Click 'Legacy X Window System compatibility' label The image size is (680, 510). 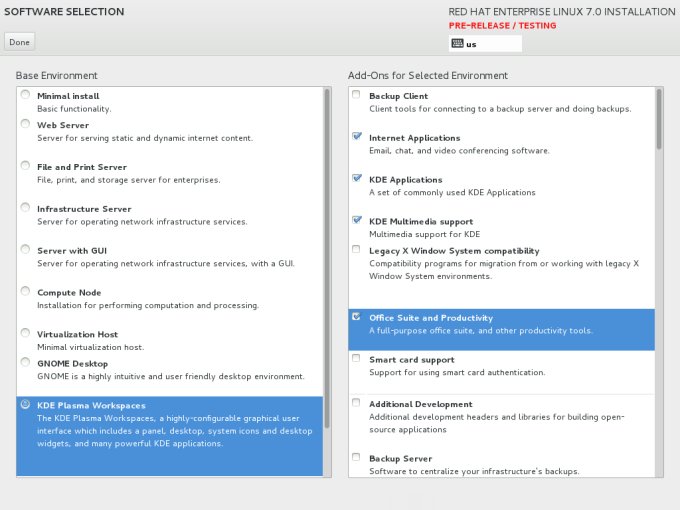(x=454, y=251)
